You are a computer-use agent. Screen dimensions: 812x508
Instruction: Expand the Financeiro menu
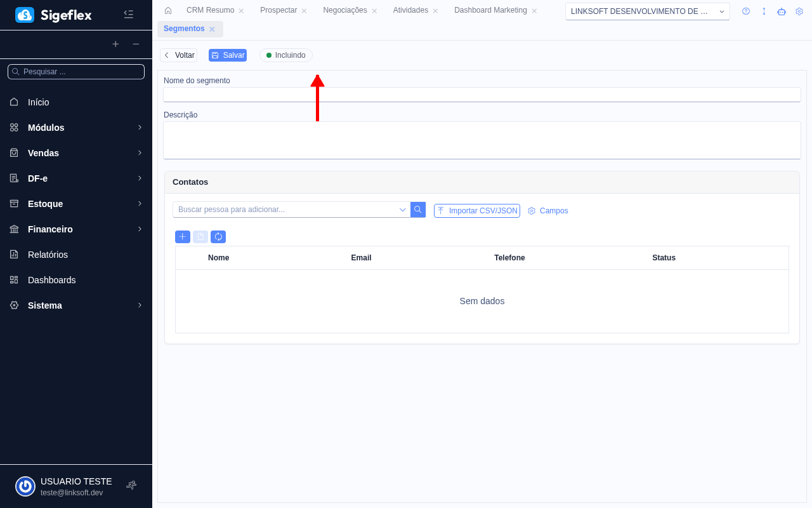[76, 229]
